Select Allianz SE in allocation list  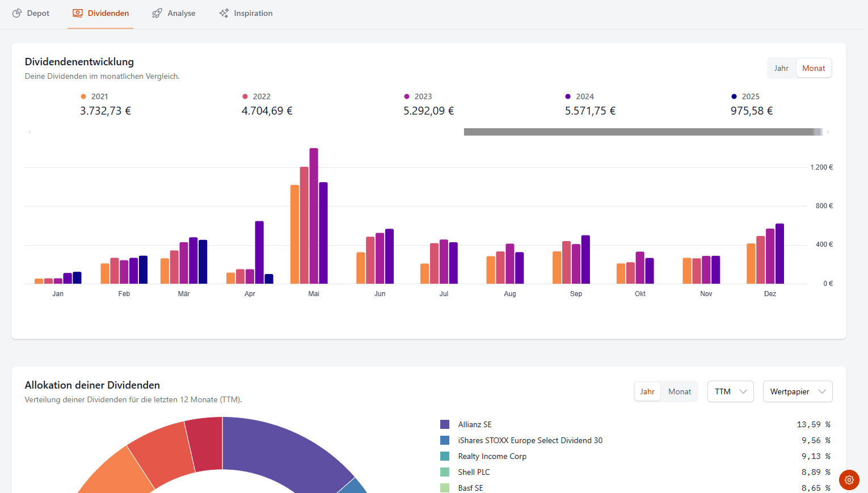[x=475, y=424]
